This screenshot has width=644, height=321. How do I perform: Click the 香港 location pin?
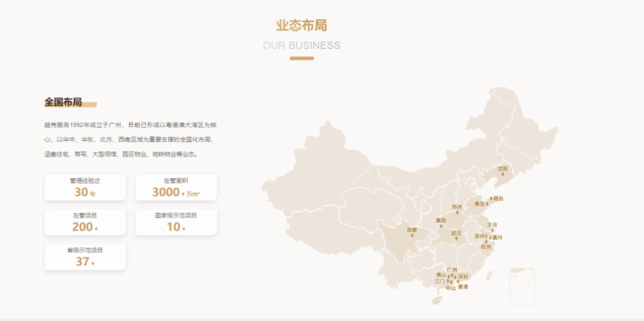coord(459,281)
